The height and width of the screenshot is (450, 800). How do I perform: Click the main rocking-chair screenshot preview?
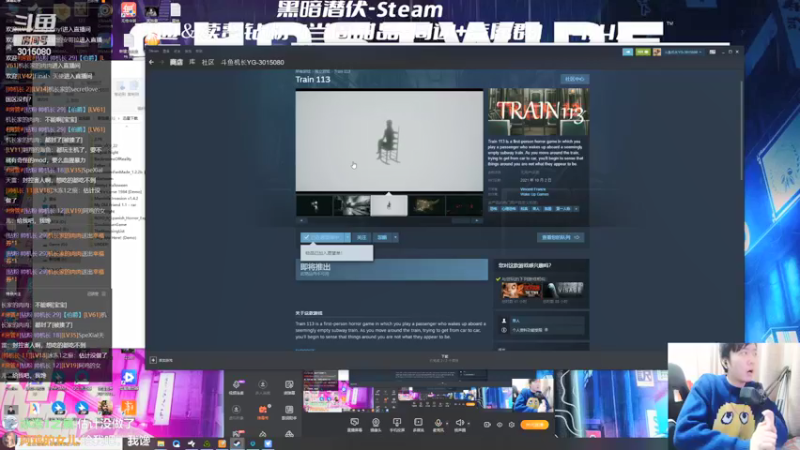point(389,141)
